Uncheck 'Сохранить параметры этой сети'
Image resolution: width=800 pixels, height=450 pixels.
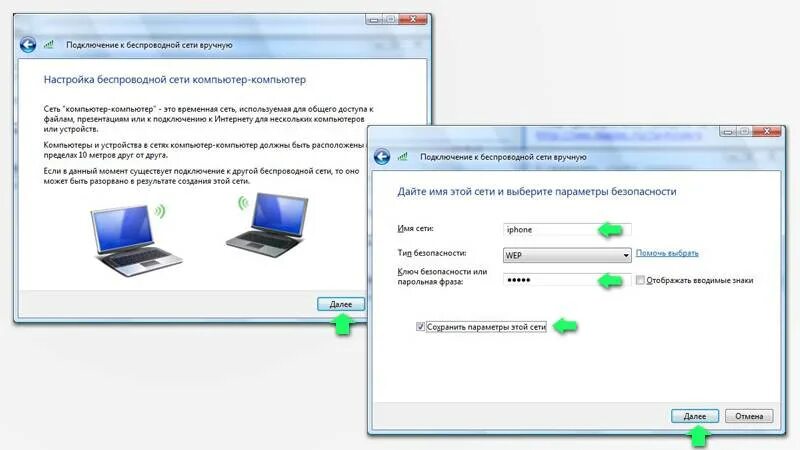420,327
